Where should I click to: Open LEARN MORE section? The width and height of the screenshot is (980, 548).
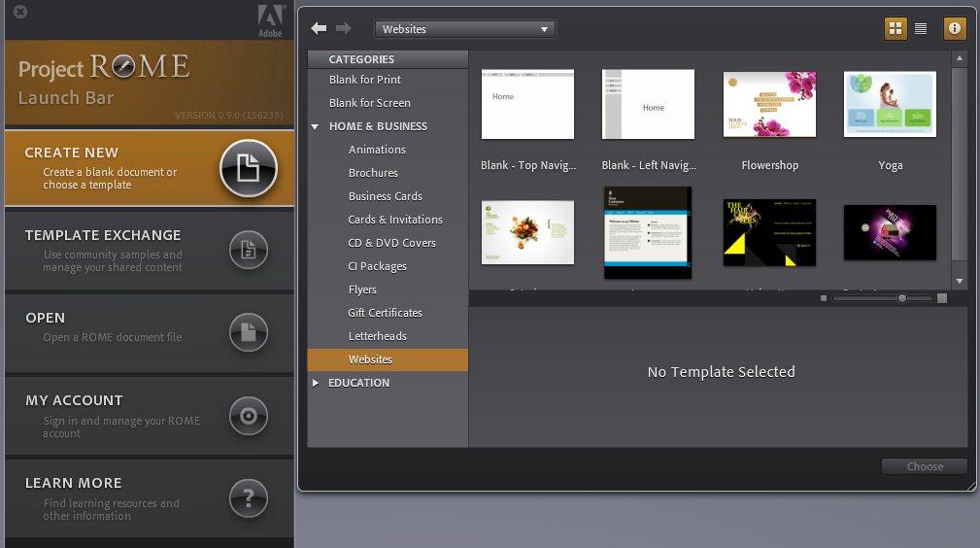click(150, 498)
